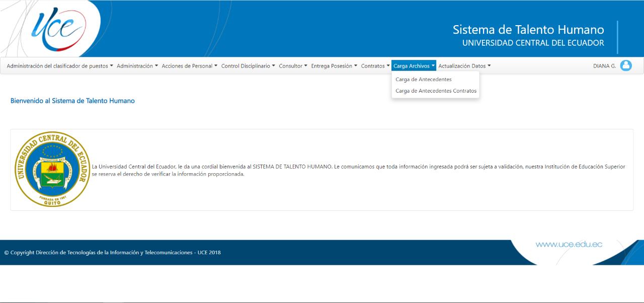Collapse the Carga Archivos menu
644x303 pixels.
click(414, 66)
